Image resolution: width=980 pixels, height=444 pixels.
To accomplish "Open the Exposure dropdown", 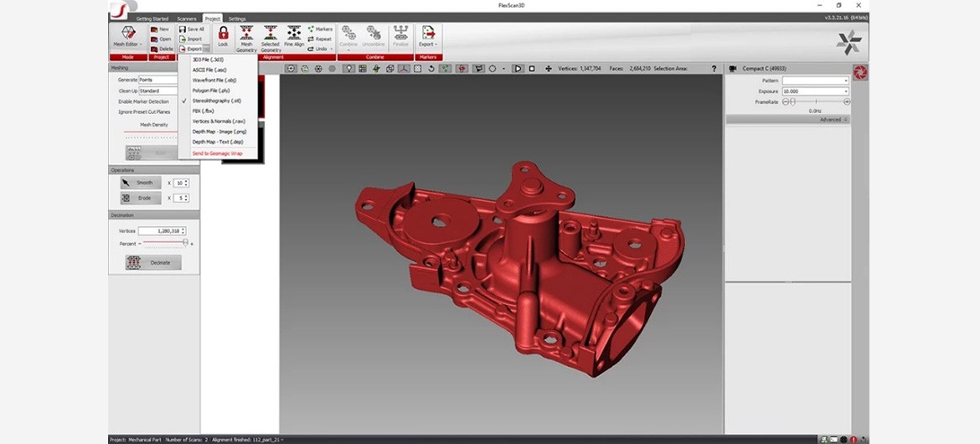I will click(815, 91).
